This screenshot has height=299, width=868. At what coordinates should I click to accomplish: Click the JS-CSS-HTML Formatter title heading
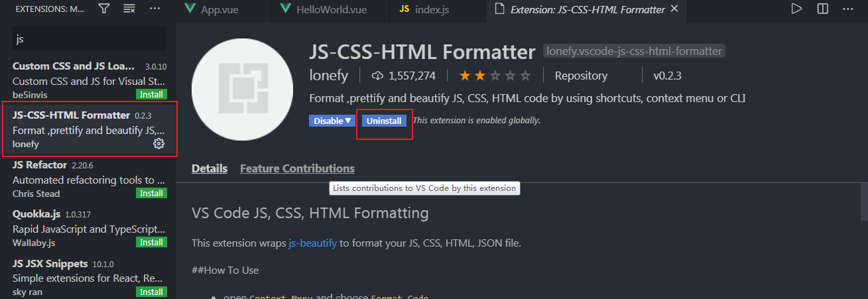point(422,52)
